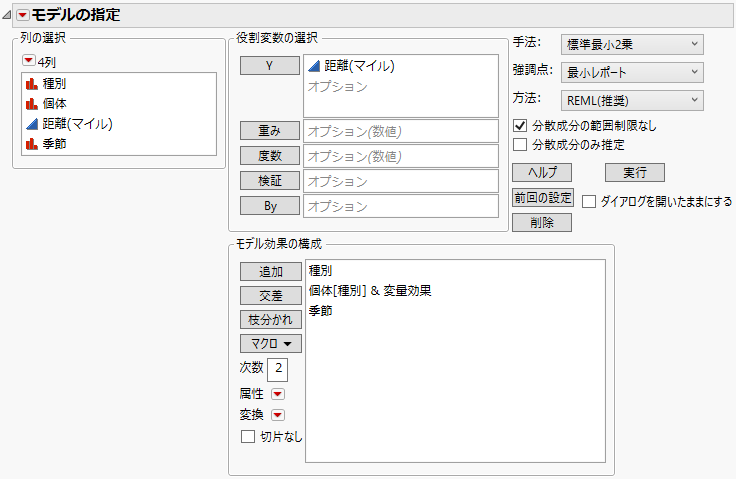Click the ヘルプ button
The image size is (736, 479).
click(542, 172)
